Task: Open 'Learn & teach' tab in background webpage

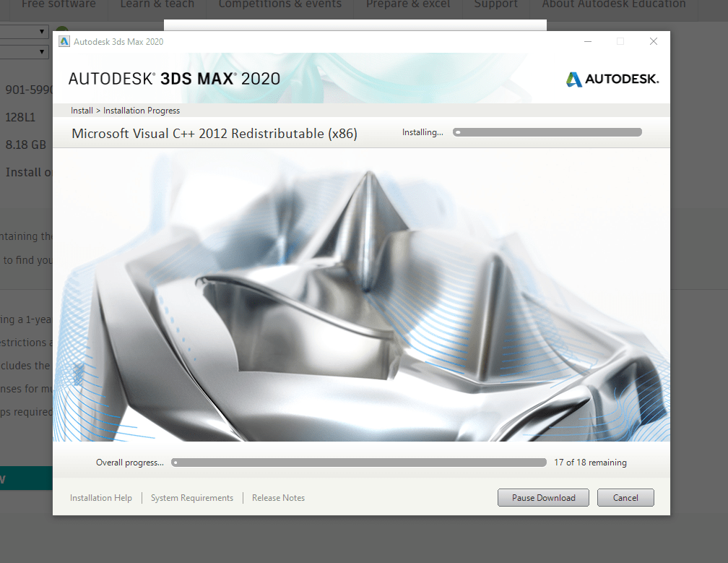Action: click(x=157, y=4)
